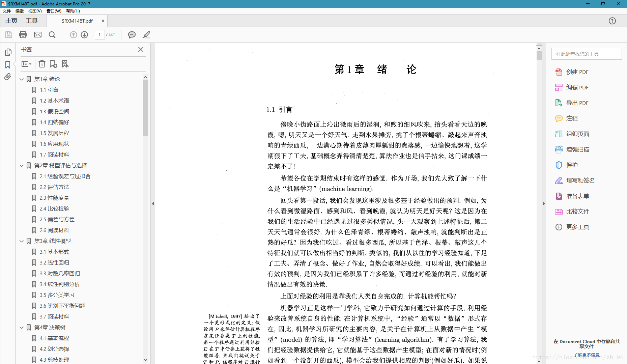Select the highlight pen tool
This screenshot has width=627, height=364.
tap(146, 35)
